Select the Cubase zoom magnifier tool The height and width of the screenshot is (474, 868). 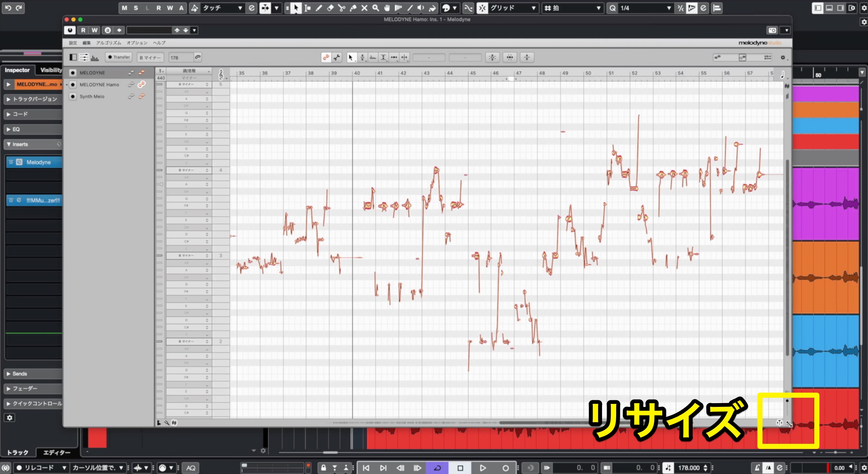click(376, 8)
